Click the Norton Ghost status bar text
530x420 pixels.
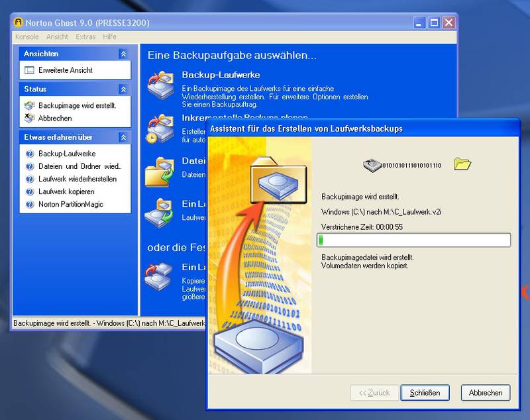(x=109, y=323)
